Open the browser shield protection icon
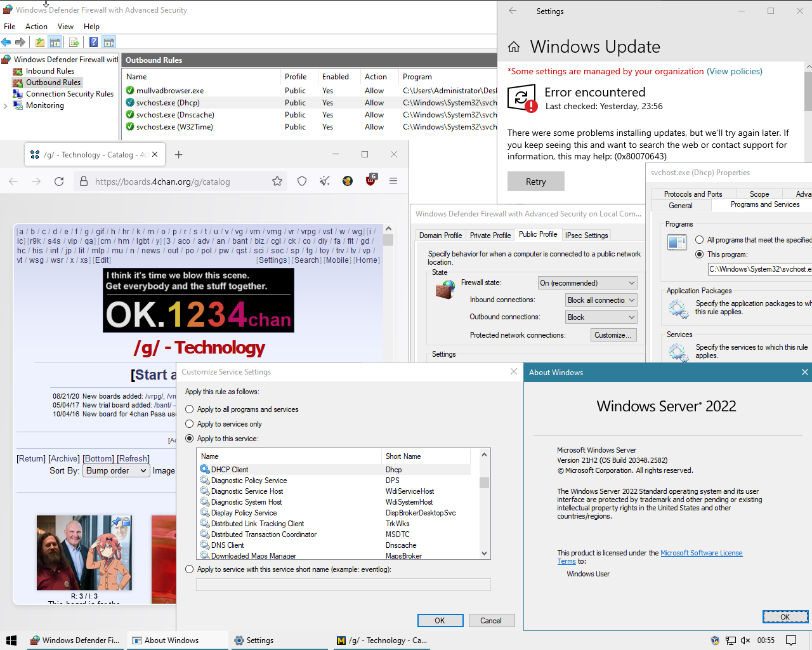This screenshot has height=650, width=812. tap(302, 182)
